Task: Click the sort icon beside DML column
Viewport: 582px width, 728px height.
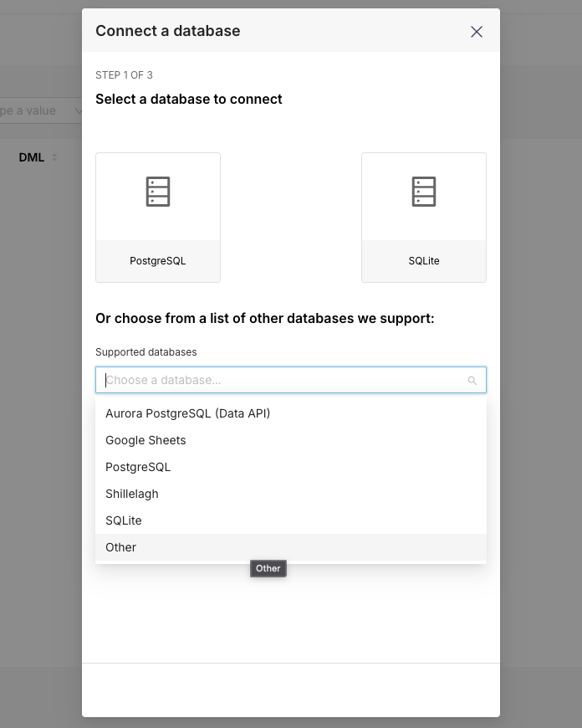Action: tap(54, 157)
